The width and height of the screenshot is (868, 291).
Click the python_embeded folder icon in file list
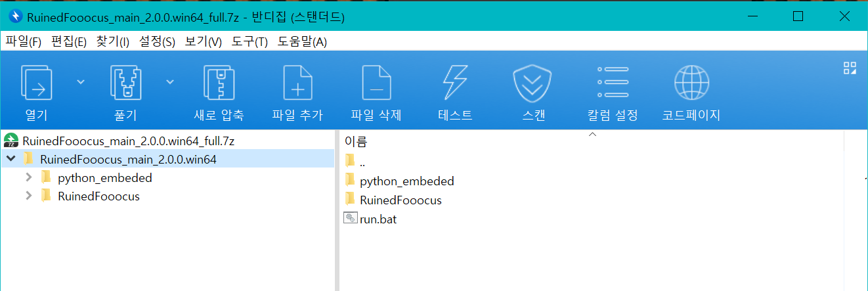[x=350, y=181]
